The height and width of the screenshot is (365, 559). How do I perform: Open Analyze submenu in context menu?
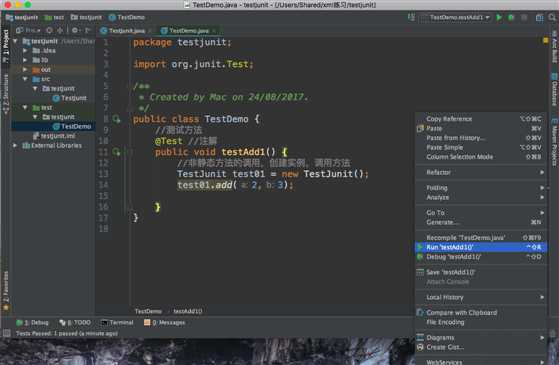tap(481, 197)
